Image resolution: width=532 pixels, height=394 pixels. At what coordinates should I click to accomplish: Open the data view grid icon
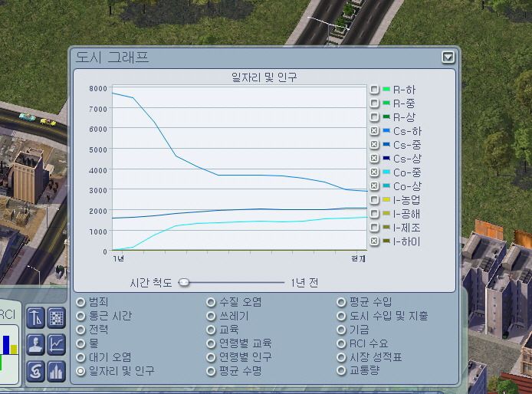[x=56, y=317]
